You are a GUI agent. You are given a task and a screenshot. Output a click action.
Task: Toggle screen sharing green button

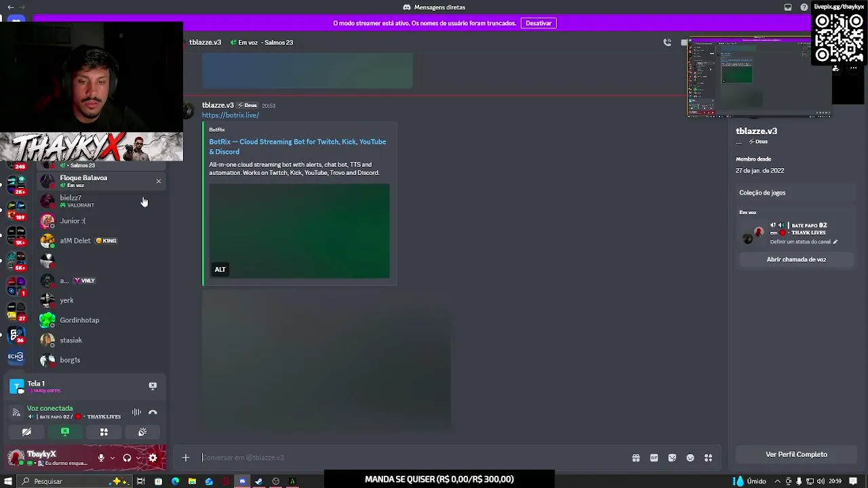[65, 432]
